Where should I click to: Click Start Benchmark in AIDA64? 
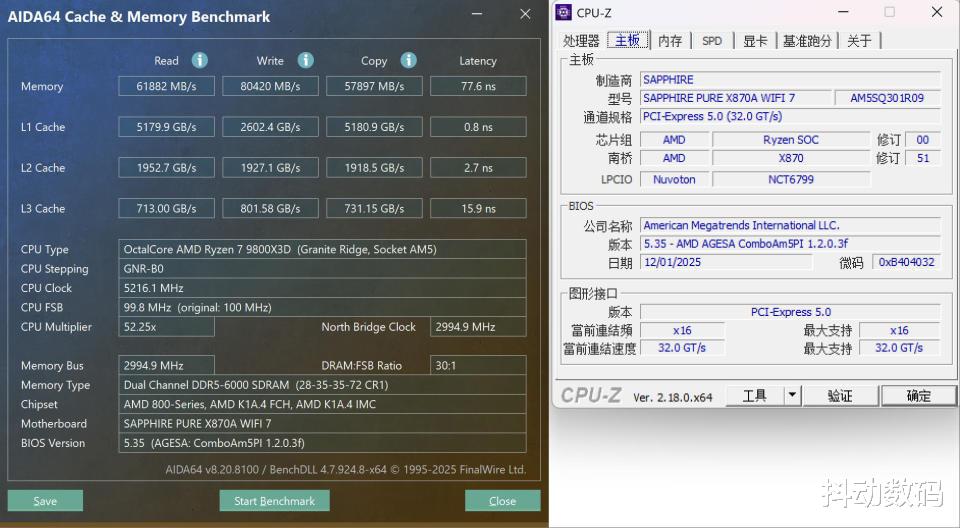coord(274,500)
